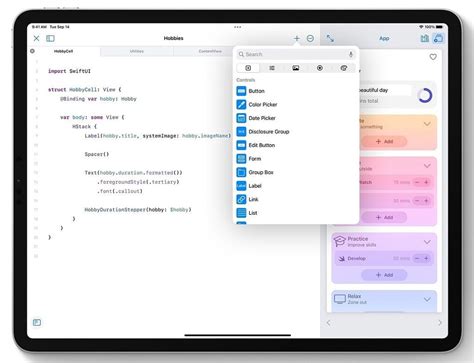Switch to the HobbyCell file tab
474x363 pixels.
pos(63,51)
